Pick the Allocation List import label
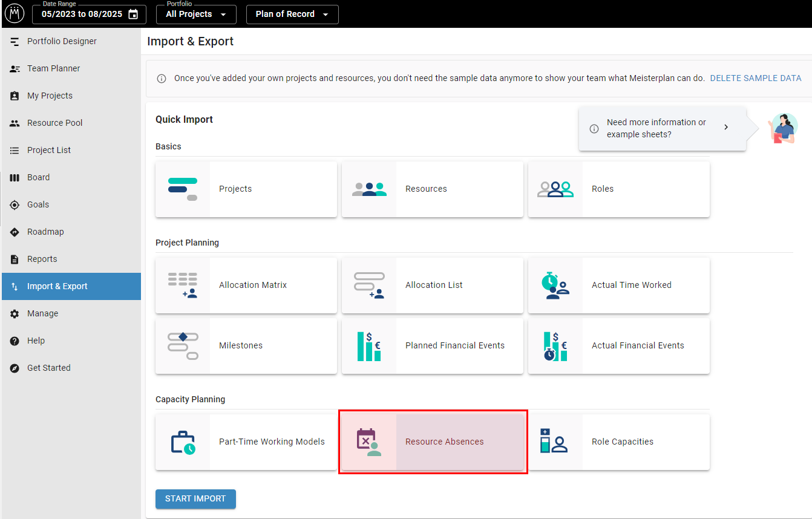 coord(434,286)
